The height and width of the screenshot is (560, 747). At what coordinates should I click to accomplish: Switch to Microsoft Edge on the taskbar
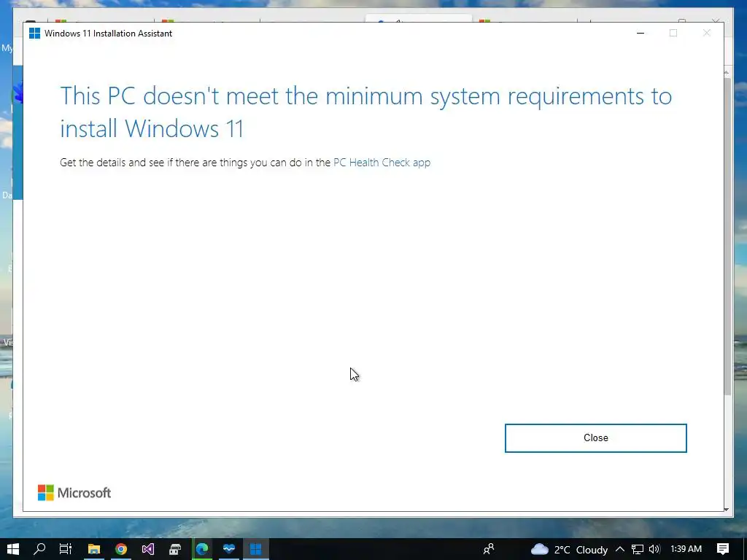pyautogui.click(x=202, y=549)
